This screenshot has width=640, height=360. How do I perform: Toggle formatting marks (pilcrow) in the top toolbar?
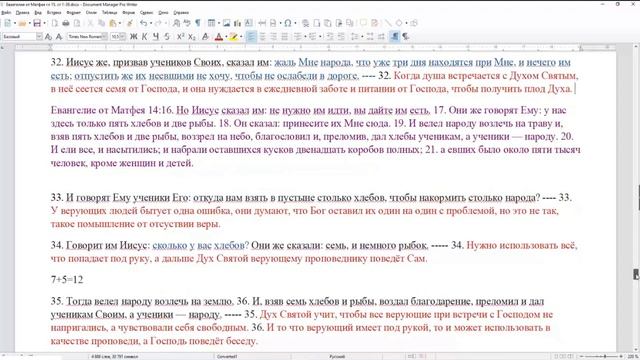[198, 23]
